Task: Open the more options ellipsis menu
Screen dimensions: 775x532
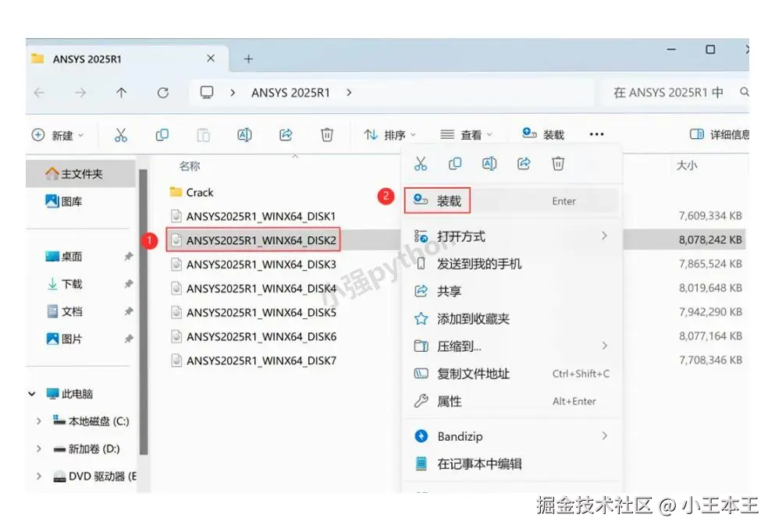Action: tap(596, 134)
